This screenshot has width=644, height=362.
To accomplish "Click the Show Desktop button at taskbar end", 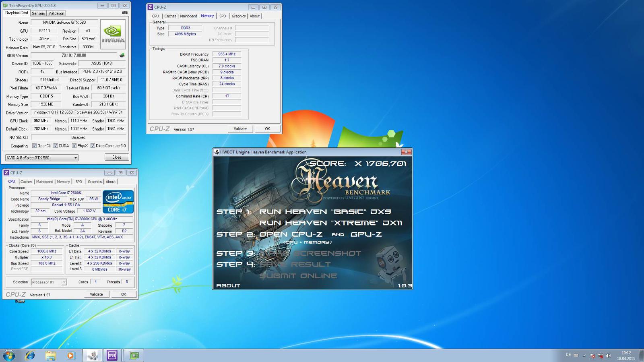I will coord(641,356).
